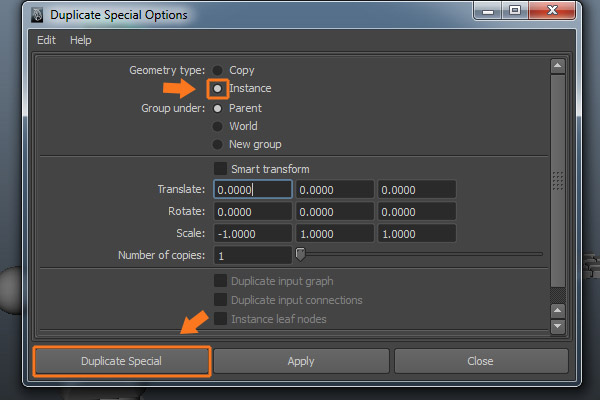The image size is (600, 400).
Task: Select the Copy geometry type radio button
Action: pyautogui.click(x=217, y=70)
